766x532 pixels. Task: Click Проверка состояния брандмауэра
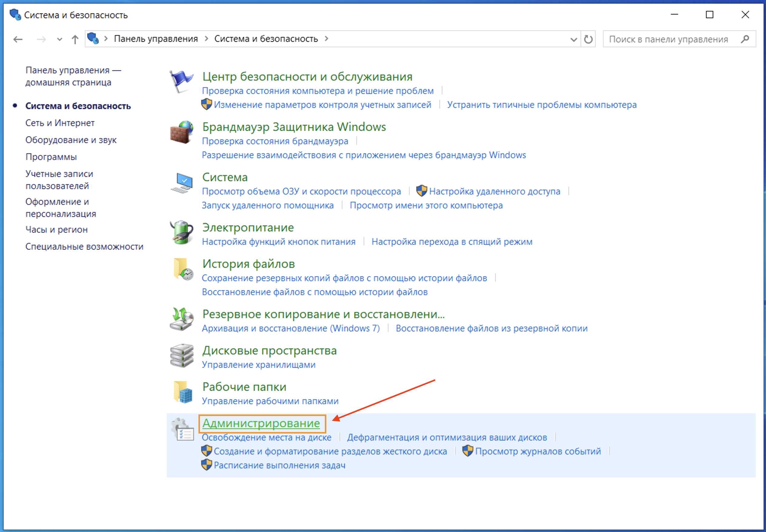coord(275,141)
